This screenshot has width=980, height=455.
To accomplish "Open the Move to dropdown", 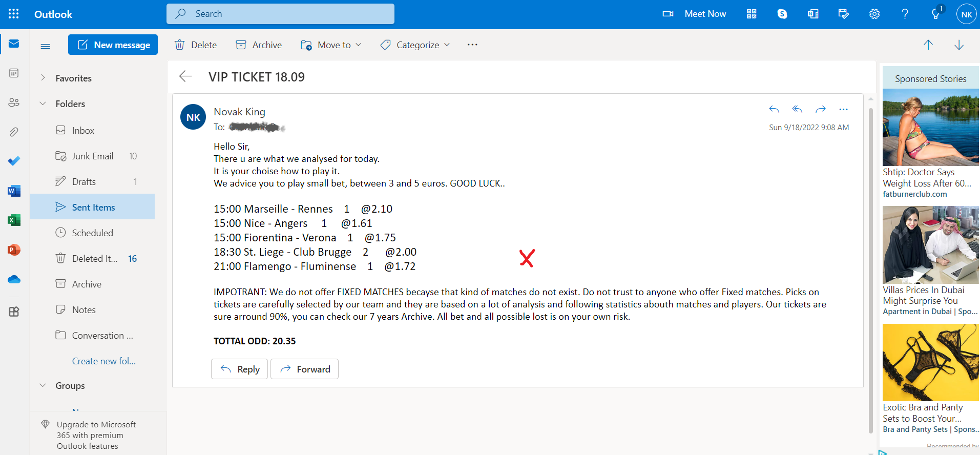I will pyautogui.click(x=331, y=45).
